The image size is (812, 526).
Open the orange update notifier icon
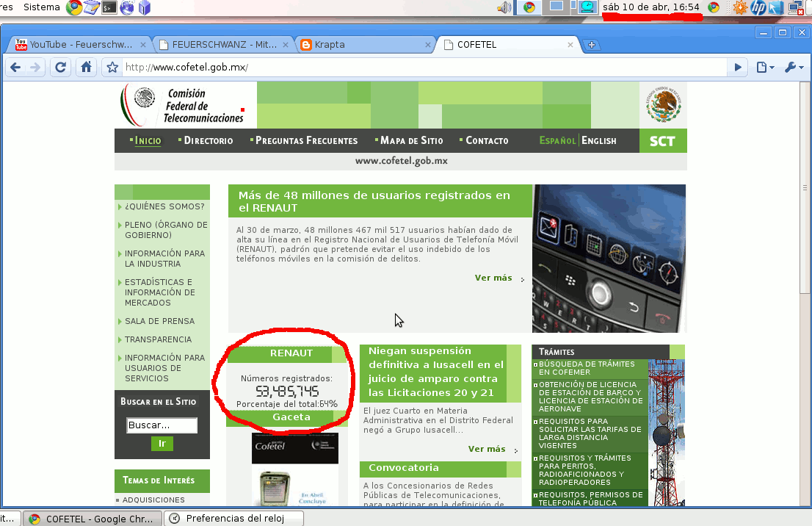click(x=740, y=7)
